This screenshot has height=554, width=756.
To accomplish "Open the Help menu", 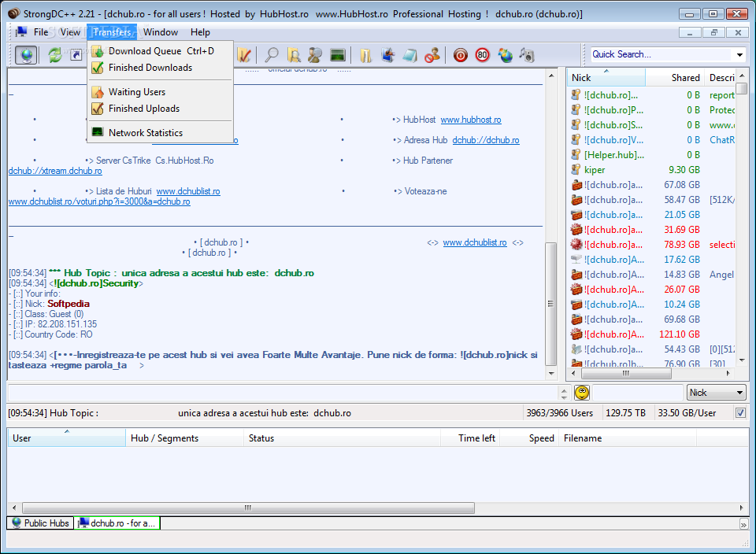I will point(200,32).
